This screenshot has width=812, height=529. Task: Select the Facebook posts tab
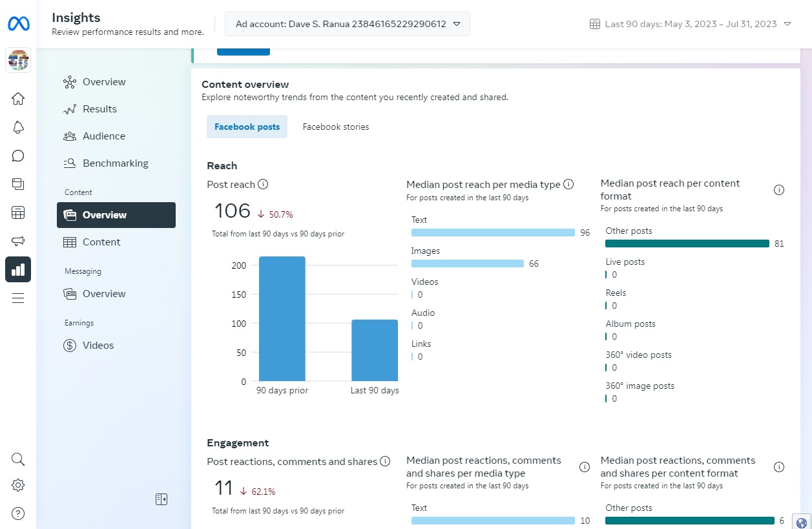coord(247,127)
